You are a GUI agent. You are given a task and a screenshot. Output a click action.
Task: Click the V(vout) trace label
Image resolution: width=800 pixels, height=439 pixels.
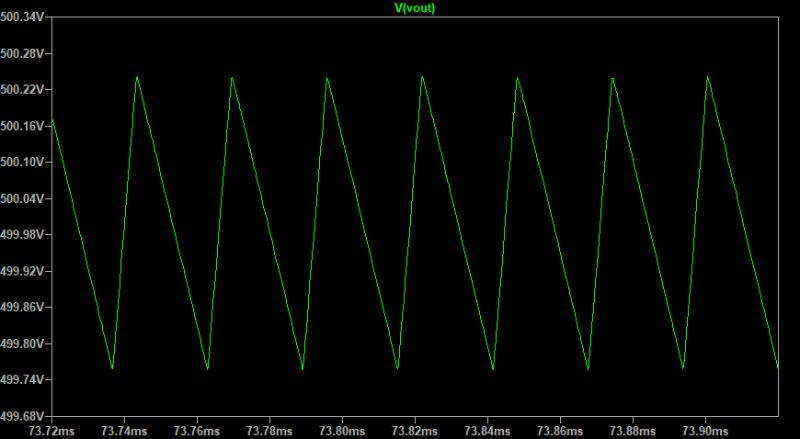[415, 8]
